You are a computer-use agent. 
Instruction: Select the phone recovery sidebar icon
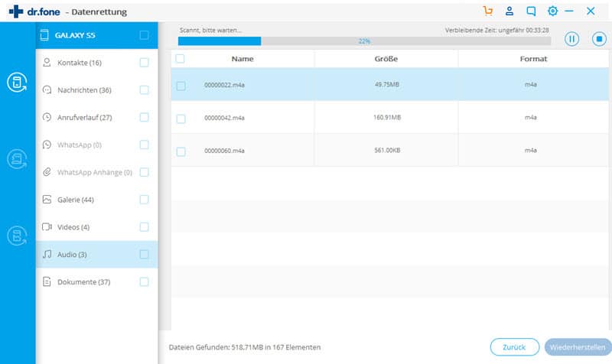17,83
